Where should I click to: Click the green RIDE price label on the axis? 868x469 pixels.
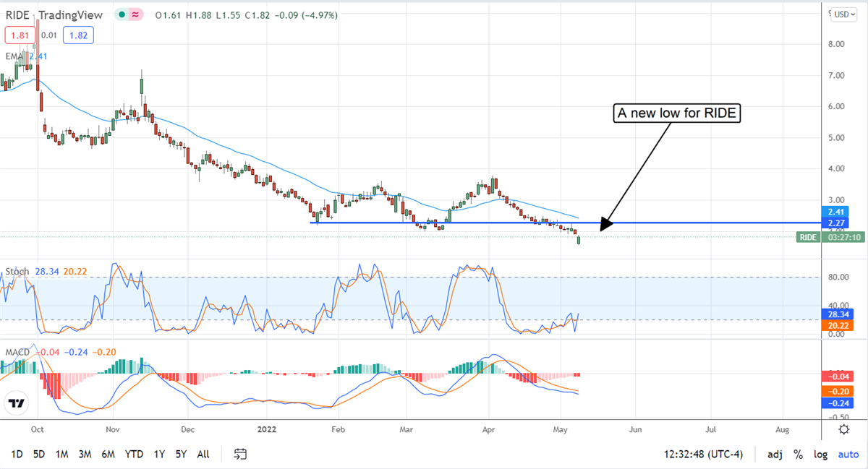(807, 237)
